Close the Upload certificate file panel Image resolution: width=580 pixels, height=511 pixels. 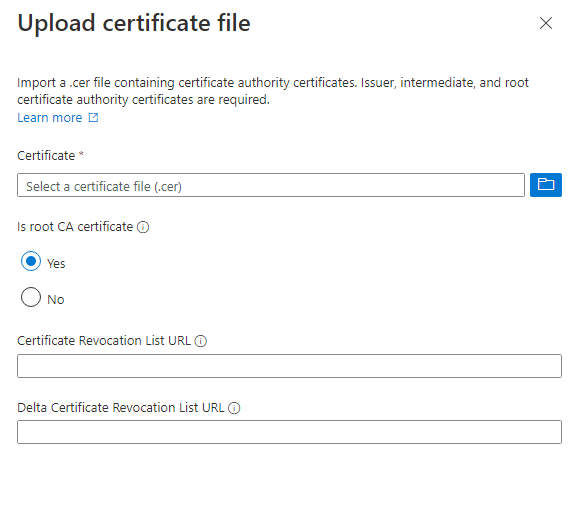tap(546, 23)
